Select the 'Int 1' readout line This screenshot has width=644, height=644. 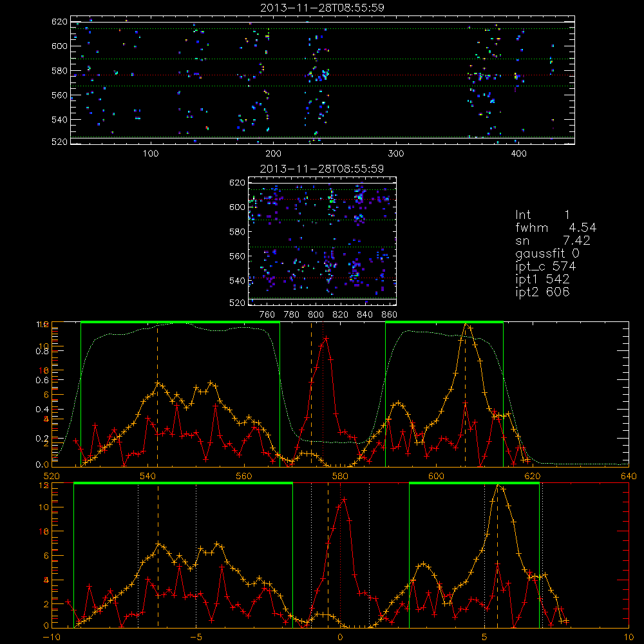tap(542, 215)
